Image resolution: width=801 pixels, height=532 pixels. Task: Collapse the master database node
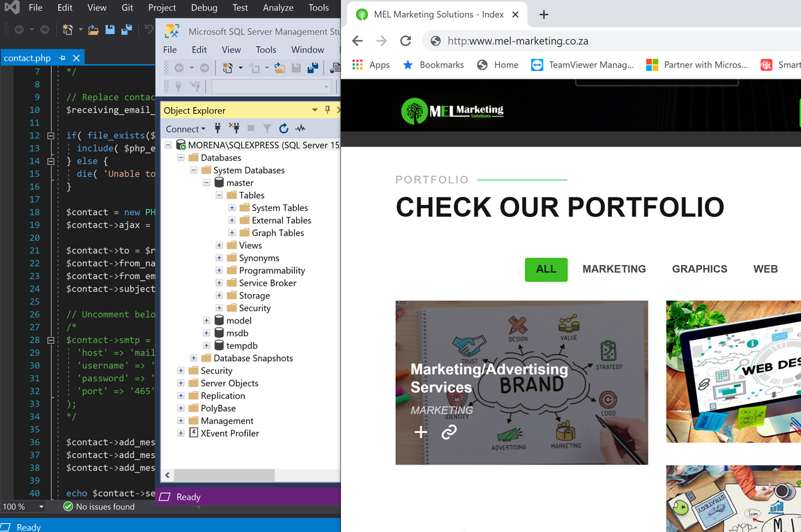[x=206, y=183]
